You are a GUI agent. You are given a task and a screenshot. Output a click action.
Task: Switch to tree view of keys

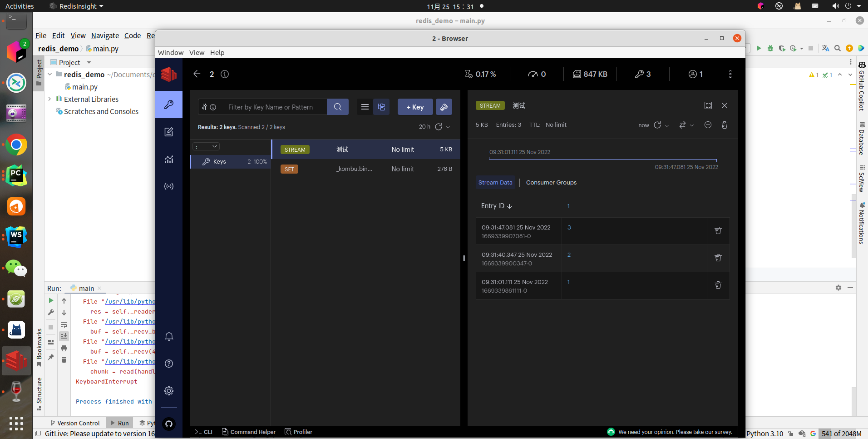(381, 107)
